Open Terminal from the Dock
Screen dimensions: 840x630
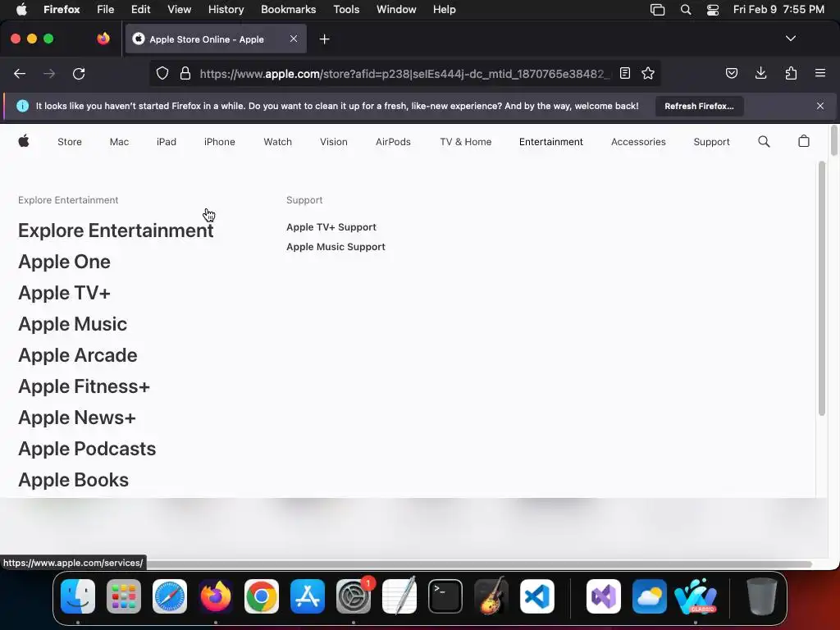point(445,596)
